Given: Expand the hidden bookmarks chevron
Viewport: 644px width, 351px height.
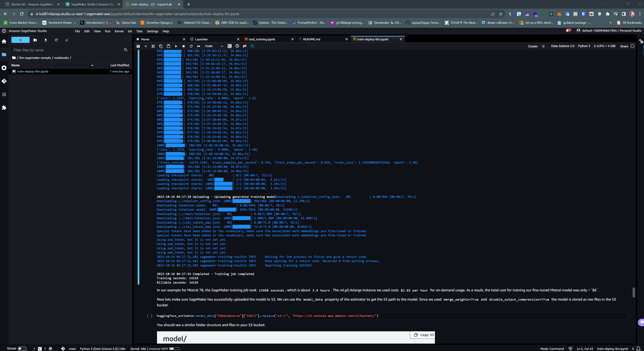Looking at the screenshot, I should (611, 23).
